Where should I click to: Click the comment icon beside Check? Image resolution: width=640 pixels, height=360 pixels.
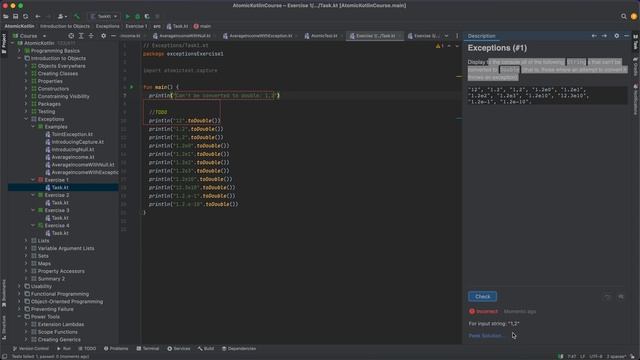pos(621,297)
